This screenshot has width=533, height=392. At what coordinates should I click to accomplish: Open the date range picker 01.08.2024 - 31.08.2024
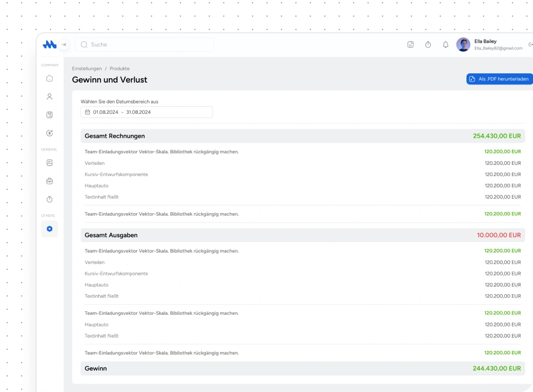(147, 112)
